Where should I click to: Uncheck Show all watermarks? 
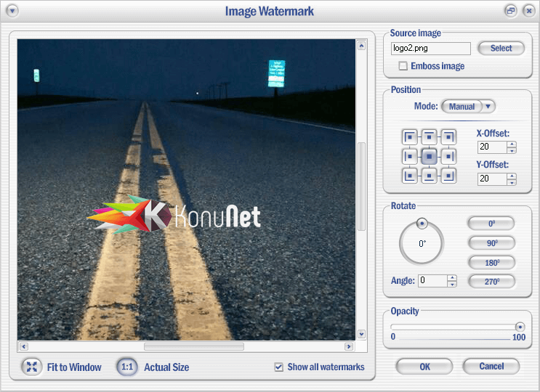pyautogui.click(x=278, y=367)
